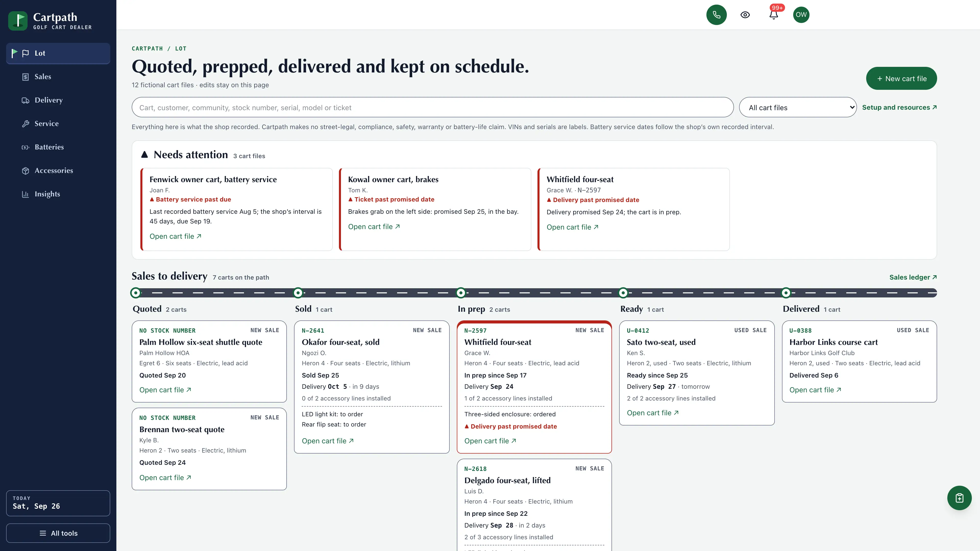Screen dimensions: 980x551
Task: Open Palm Hollow shuttle quote cart file
Action: (x=165, y=390)
